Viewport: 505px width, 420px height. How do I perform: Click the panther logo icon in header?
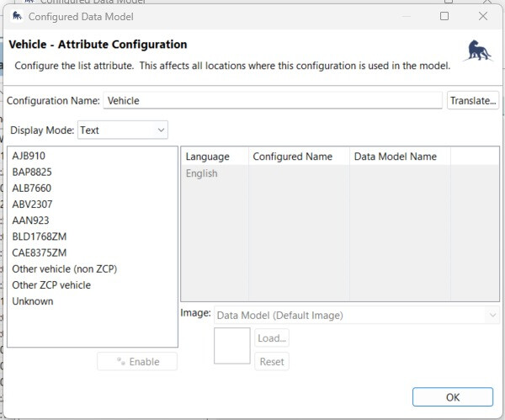477,51
